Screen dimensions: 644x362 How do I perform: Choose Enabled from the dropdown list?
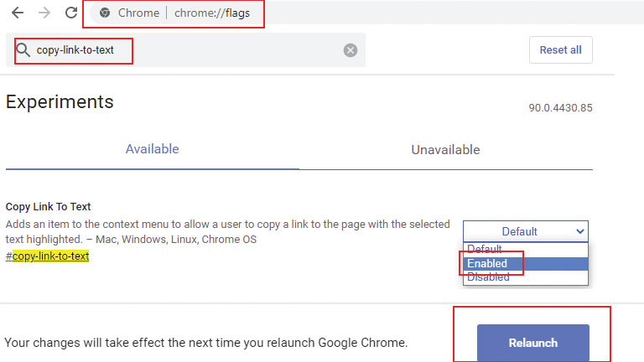(x=525, y=263)
